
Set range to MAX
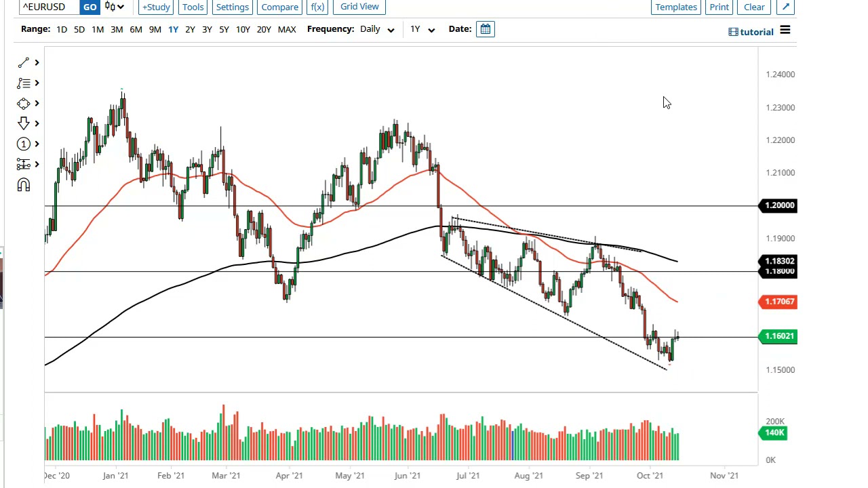click(x=287, y=29)
